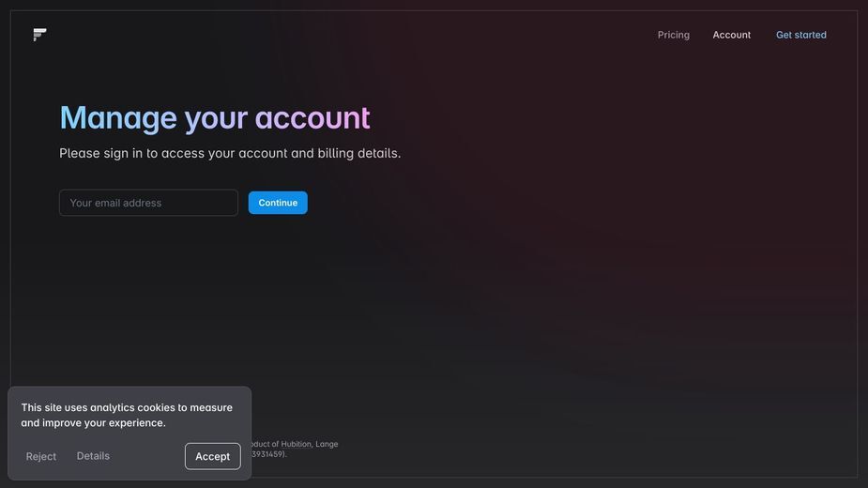Viewport: 868px width, 488px height.
Task: Click the billing details phrase in subtitle
Action: [x=358, y=153]
